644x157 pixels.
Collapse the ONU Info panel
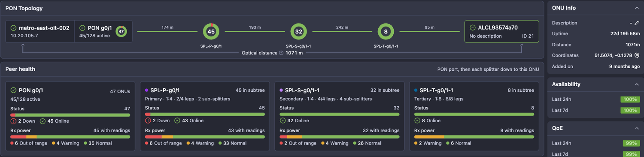tap(637, 8)
